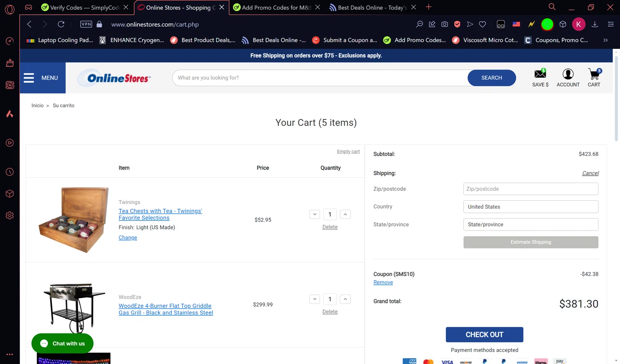The width and height of the screenshot is (620, 364).
Task: Open the three-dots sidebar options
Action: (x=10, y=354)
